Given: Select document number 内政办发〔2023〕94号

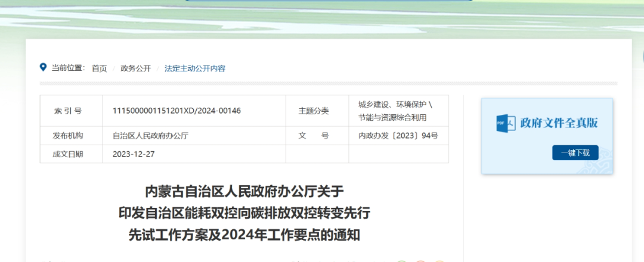Looking at the screenshot, I should coord(398,136).
